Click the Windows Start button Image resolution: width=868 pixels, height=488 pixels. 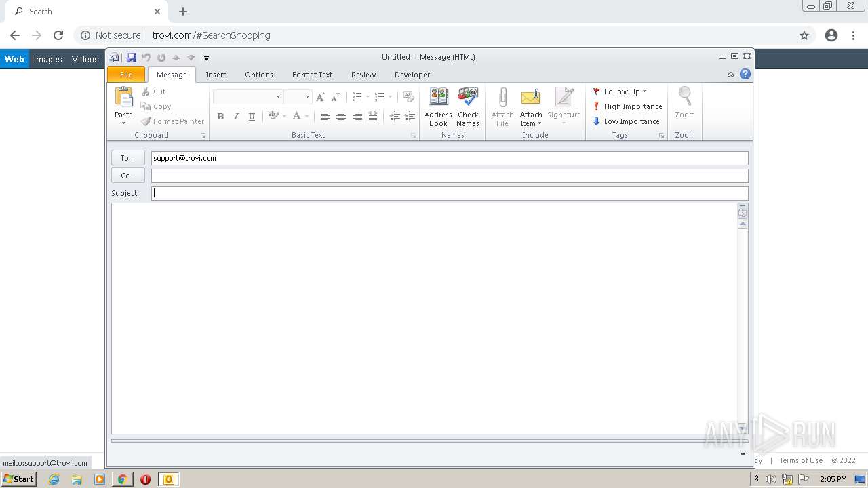(19, 479)
